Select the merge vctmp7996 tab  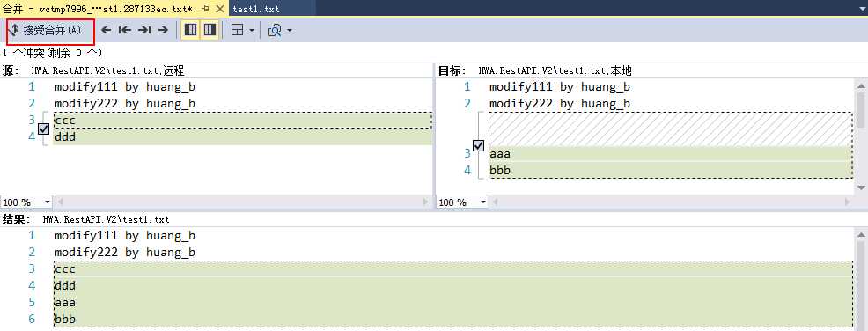[98, 9]
